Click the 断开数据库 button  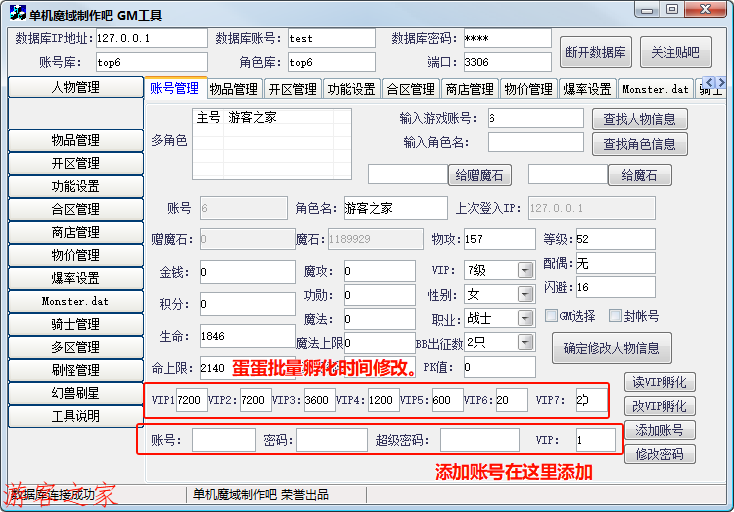[596, 53]
